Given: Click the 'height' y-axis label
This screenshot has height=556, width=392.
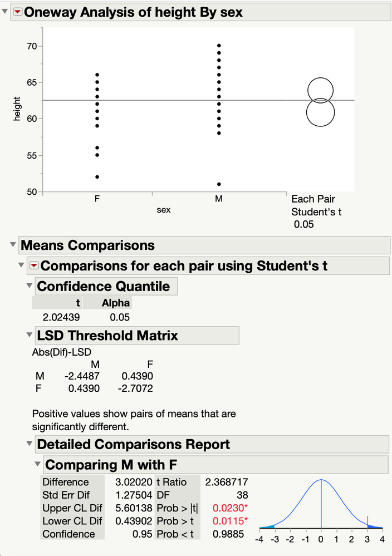Looking at the screenshot, I should [x=18, y=109].
